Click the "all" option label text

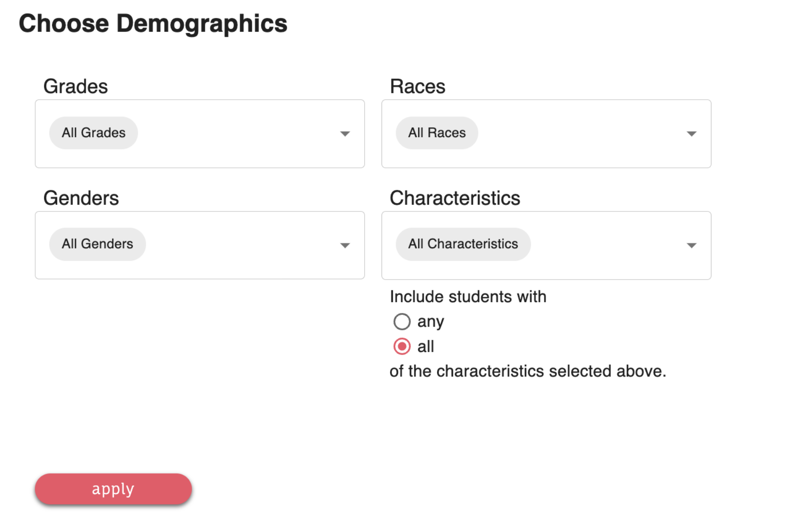[x=425, y=347]
